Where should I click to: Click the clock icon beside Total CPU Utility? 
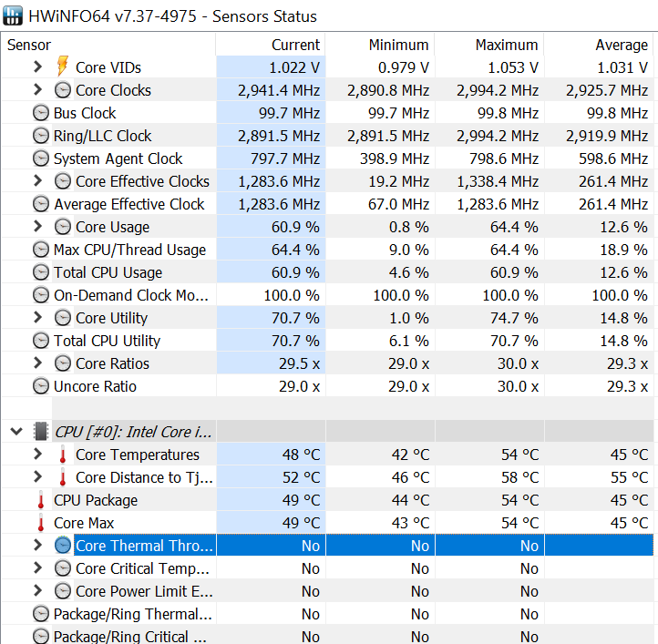(41, 341)
